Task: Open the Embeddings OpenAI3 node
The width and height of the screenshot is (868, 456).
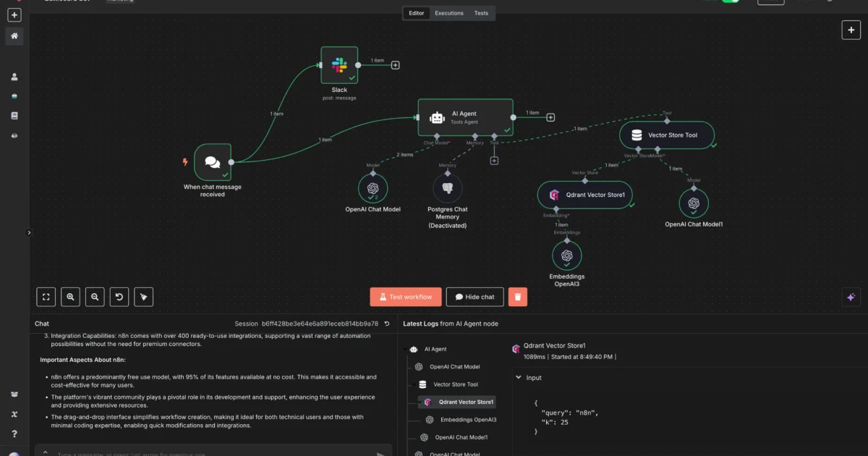Action: pos(566,256)
